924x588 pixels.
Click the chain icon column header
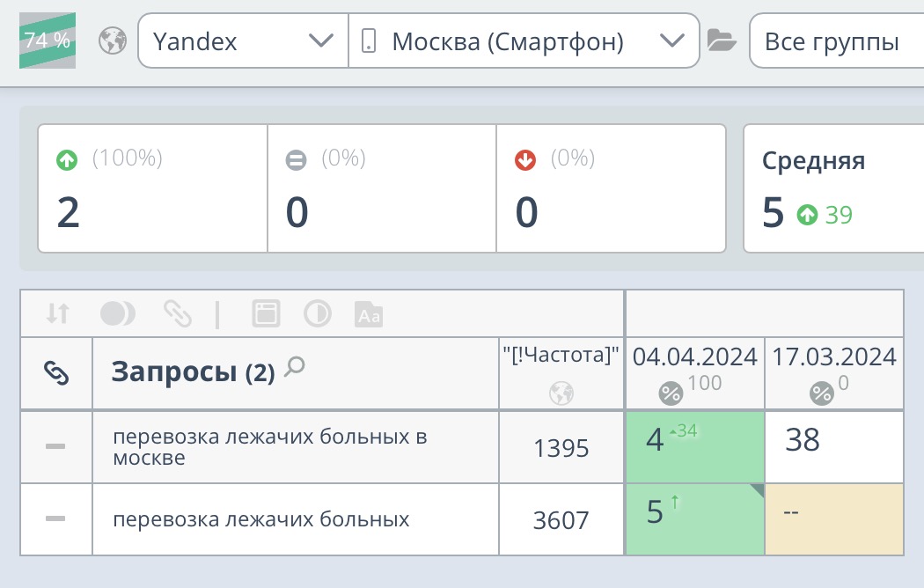pyautogui.click(x=56, y=373)
